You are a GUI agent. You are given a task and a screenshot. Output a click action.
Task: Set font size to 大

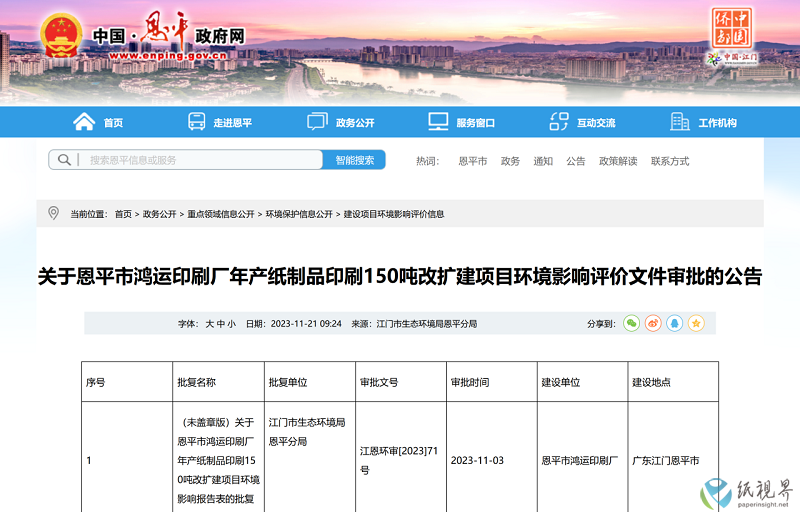tap(209, 324)
